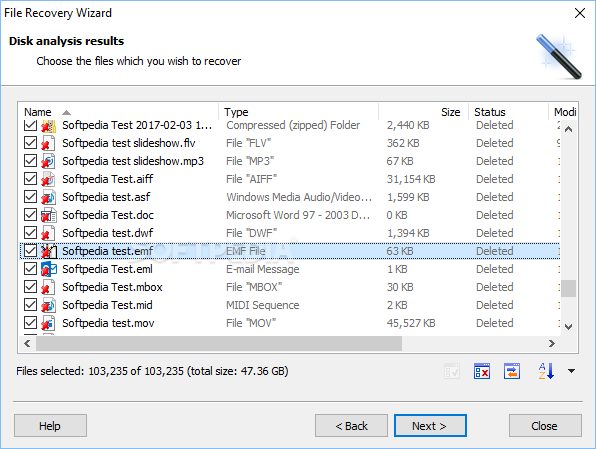The width and height of the screenshot is (596, 449).
Task: Click the Next button
Action: pyautogui.click(x=430, y=425)
